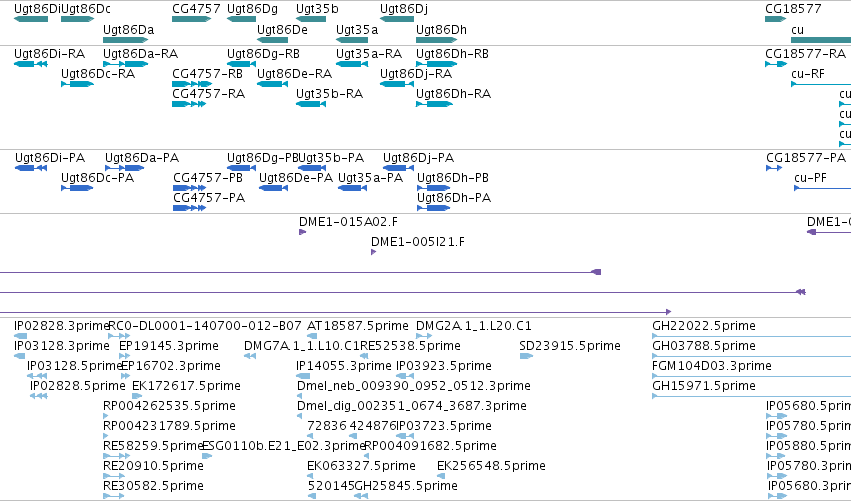Image resolution: width=851 pixels, height=501 pixels.
Task: Select the Ugt86Di gene glyph
Action: (x=31, y=19)
